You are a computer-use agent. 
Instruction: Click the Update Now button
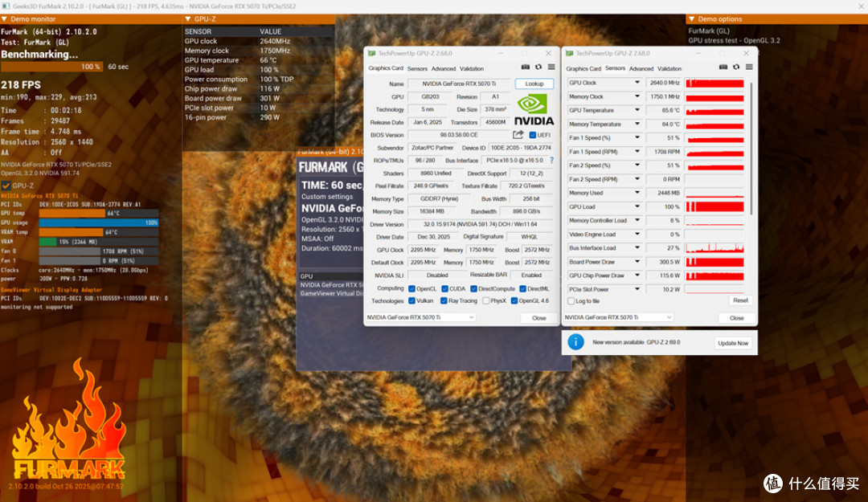point(732,343)
